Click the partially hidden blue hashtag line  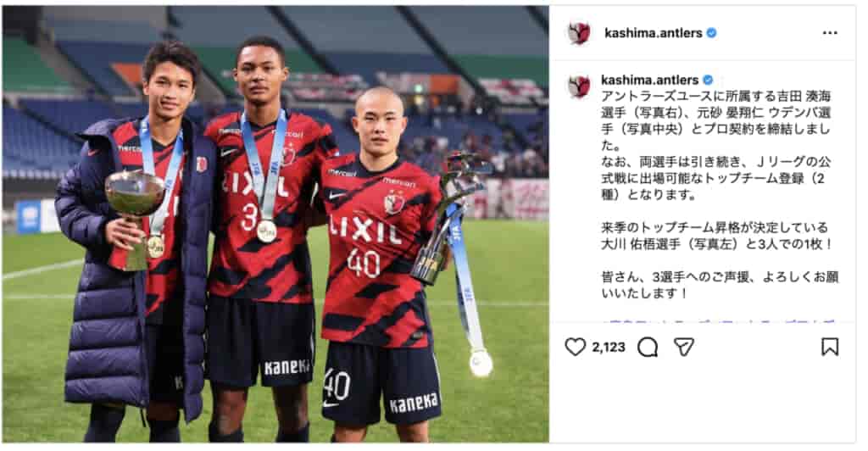[718, 320]
